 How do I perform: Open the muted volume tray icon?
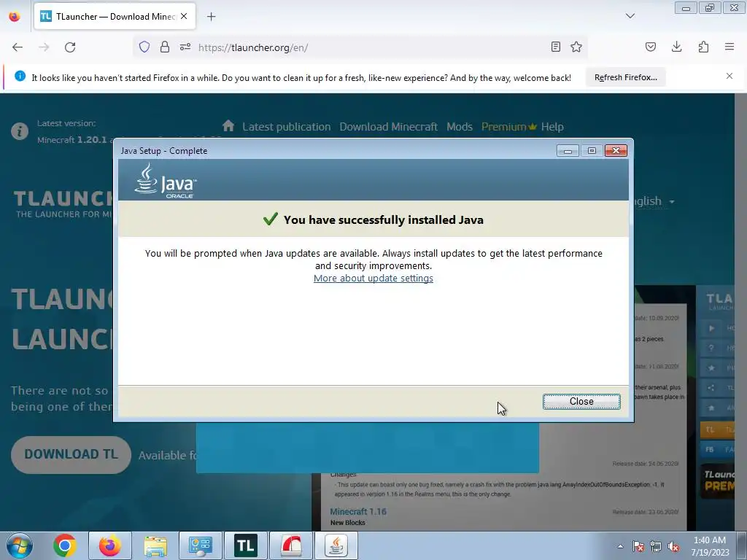[x=673, y=546]
